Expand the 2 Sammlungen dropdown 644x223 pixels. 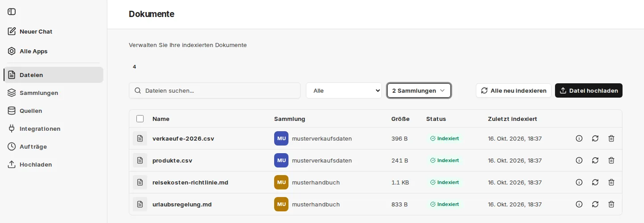[x=419, y=90]
